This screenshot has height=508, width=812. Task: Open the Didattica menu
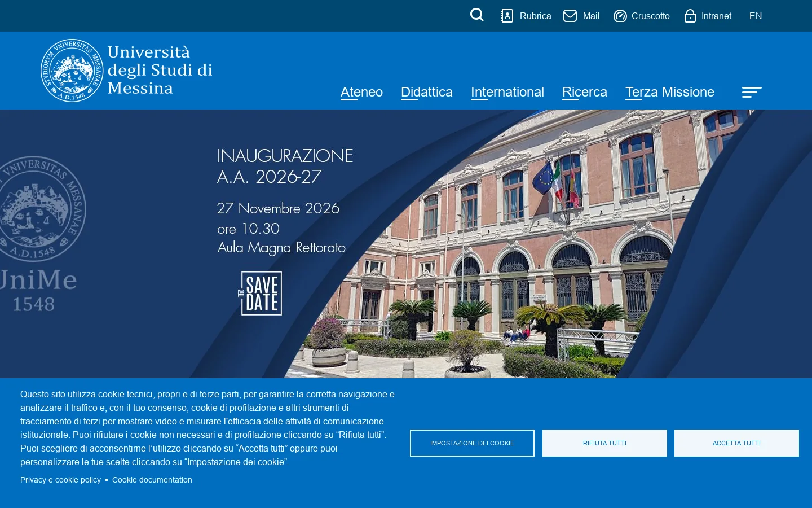(x=427, y=92)
